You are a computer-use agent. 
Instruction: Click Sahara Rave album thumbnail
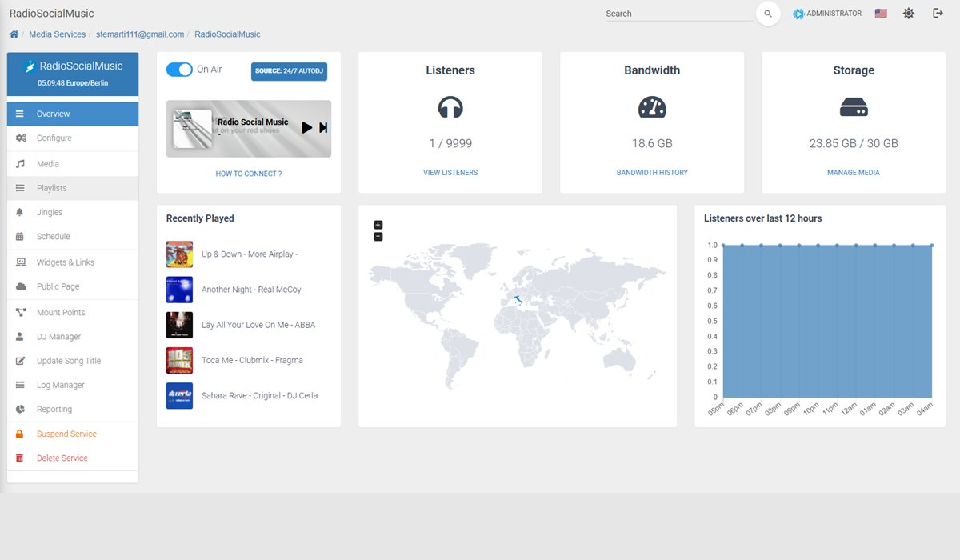(x=179, y=395)
